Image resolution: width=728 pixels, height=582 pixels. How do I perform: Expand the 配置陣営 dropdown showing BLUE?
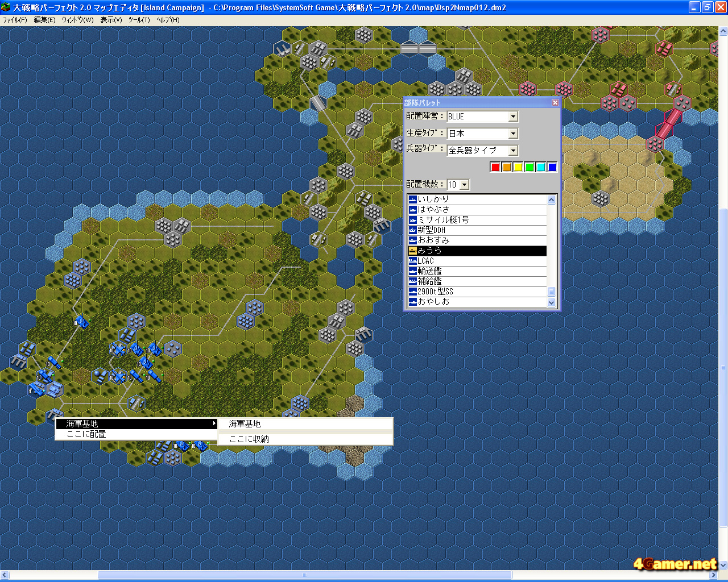(x=513, y=117)
